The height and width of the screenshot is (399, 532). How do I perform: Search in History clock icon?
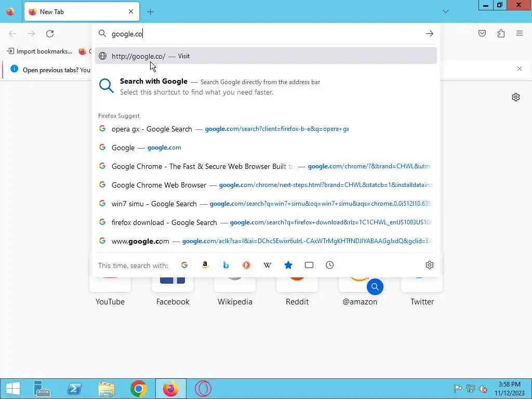pyautogui.click(x=329, y=265)
